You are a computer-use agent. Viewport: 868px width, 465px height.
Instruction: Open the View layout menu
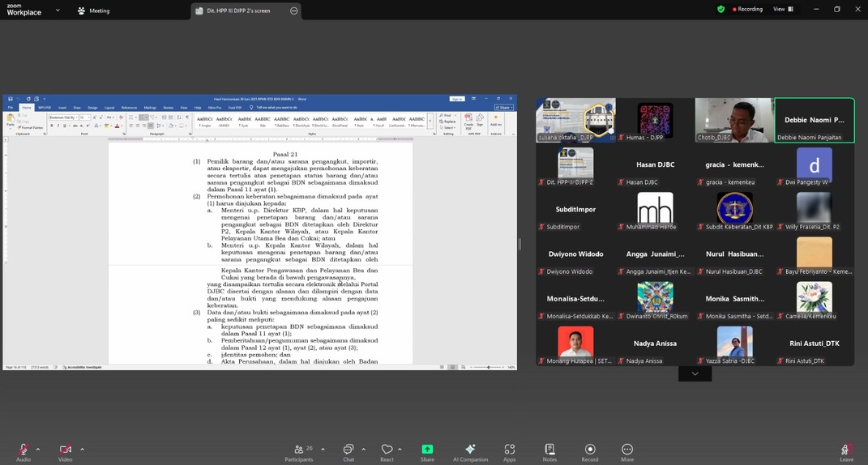(783, 9)
